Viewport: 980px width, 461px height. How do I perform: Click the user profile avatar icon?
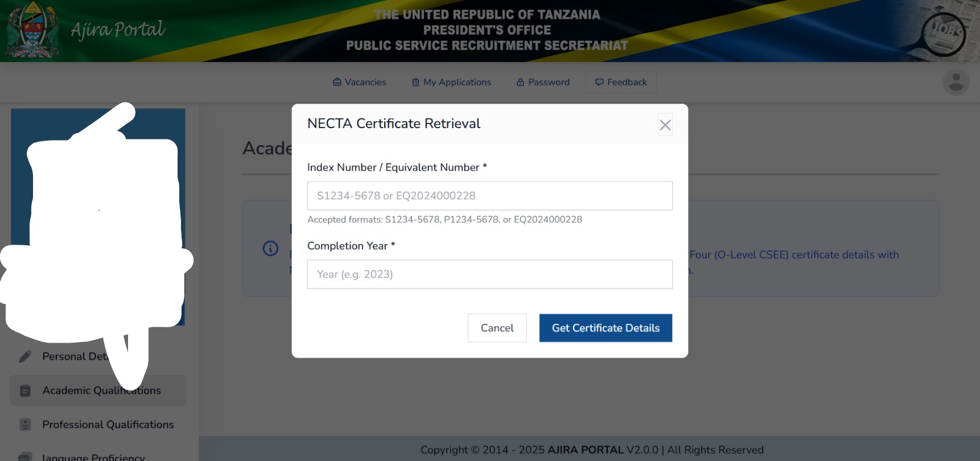point(956,82)
